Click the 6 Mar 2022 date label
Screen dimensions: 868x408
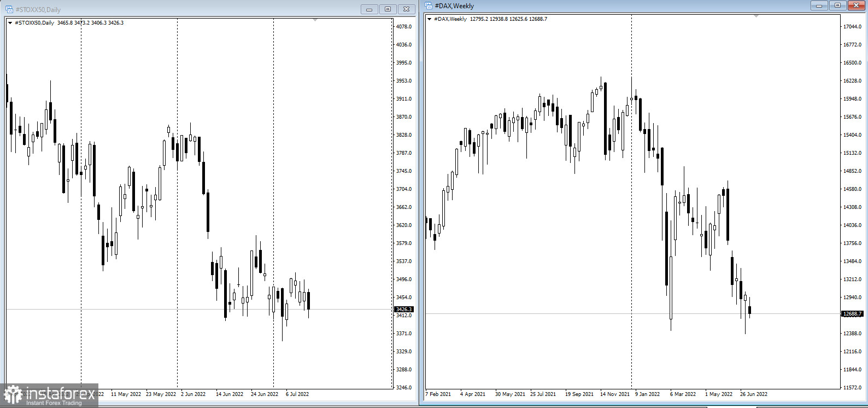pos(683,394)
